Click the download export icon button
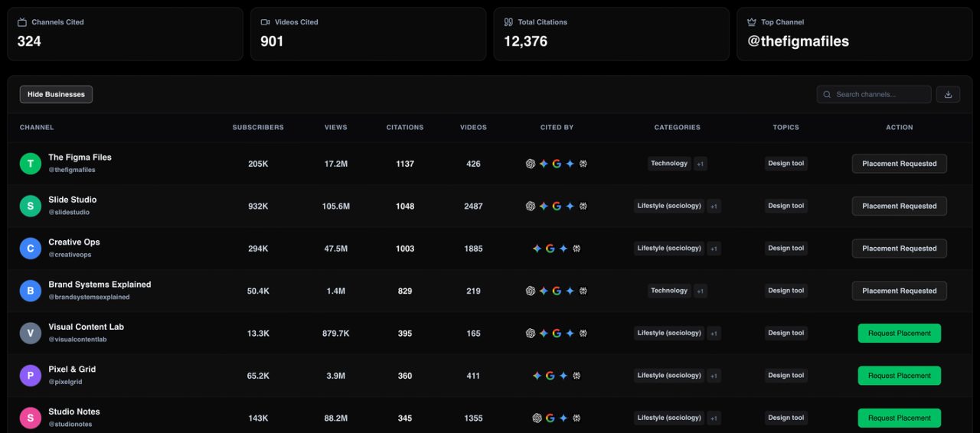This screenshot has width=980, height=433. (x=948, y=94)
